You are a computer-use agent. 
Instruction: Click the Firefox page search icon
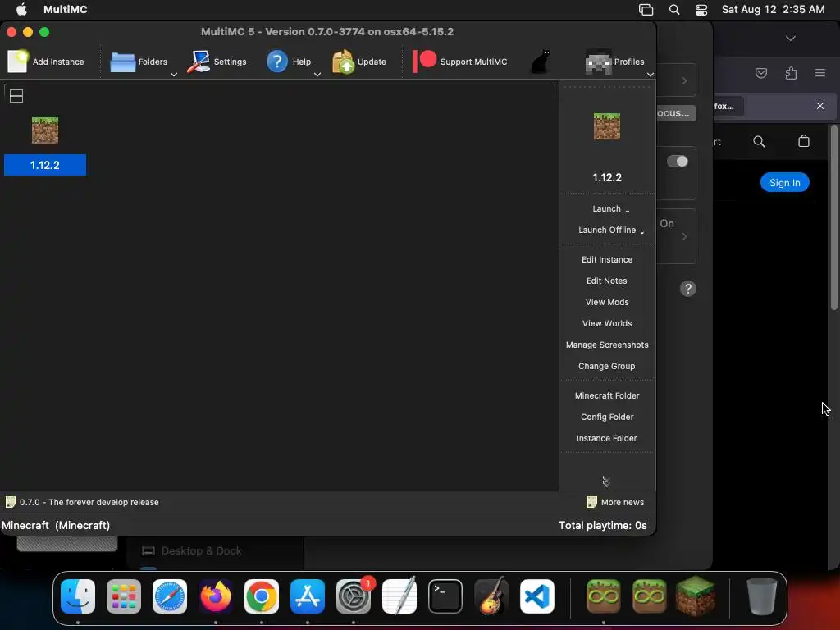point(759,141)
